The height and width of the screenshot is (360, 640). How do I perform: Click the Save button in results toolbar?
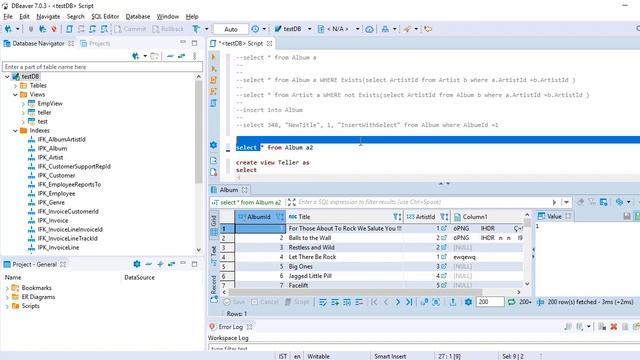[235, 302]
